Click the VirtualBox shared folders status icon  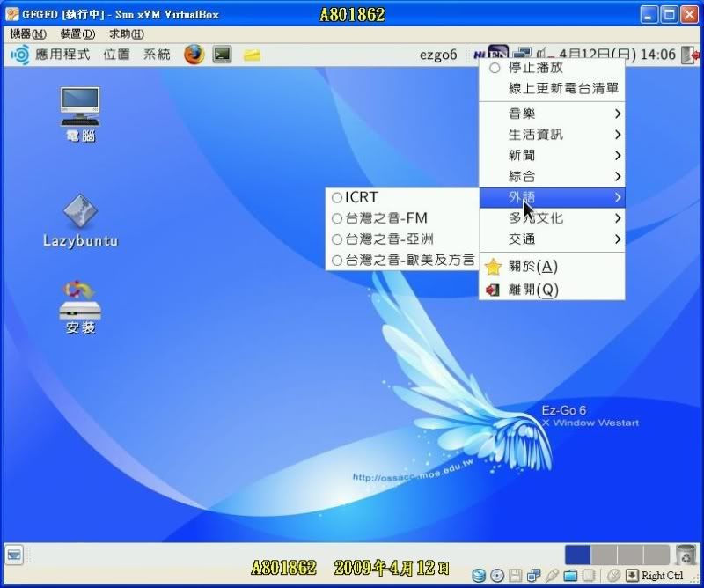click(570, 576)
